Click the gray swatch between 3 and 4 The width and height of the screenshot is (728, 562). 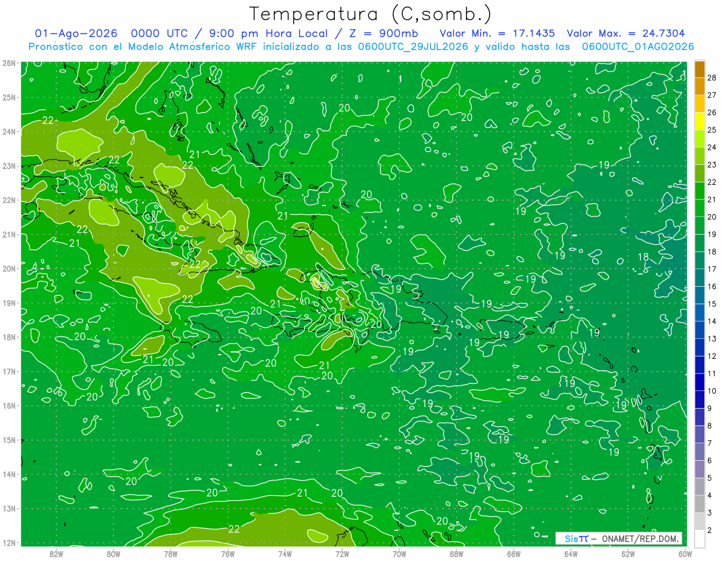[x=699, y=504]
